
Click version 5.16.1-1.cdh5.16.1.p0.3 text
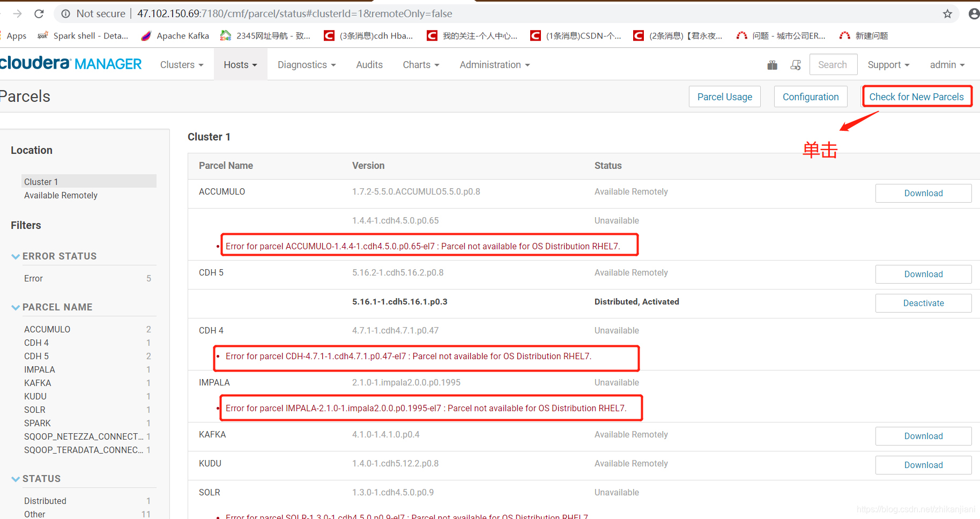pyautogui.click(x=399, y=302)
